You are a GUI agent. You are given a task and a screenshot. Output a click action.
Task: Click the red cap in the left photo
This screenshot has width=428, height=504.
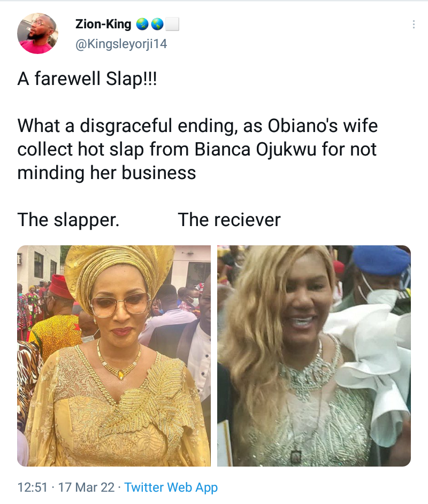click(x=60, y=287)
